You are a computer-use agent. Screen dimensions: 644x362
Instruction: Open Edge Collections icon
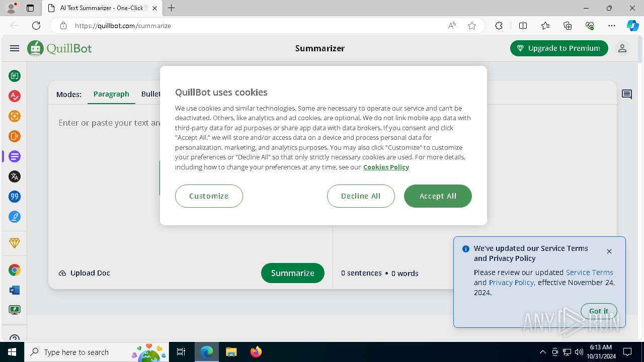[x=568, y=26]
